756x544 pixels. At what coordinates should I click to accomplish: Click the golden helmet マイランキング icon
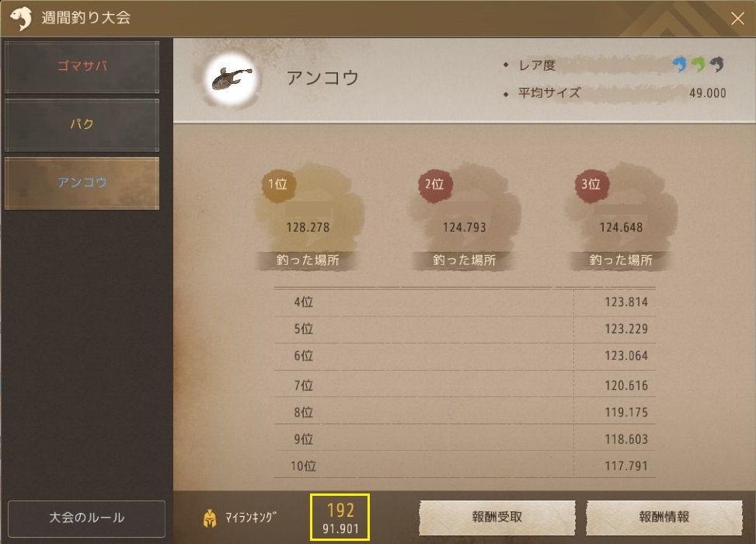209,518
